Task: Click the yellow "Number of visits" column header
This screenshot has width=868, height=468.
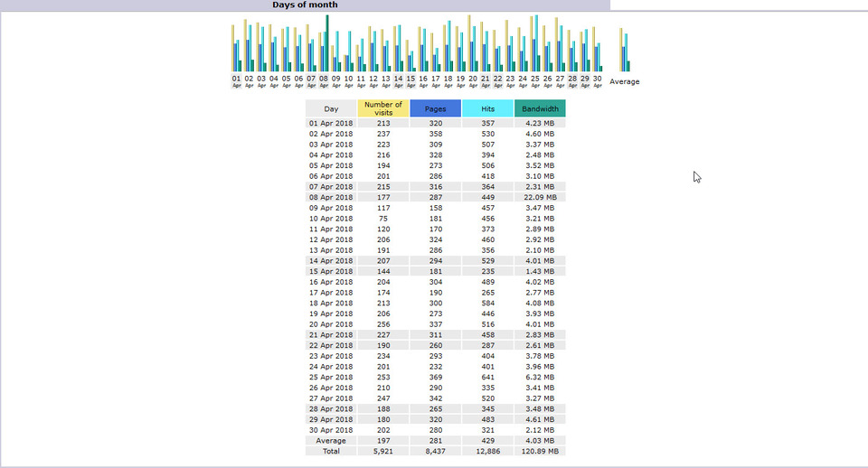Action: tap(383, 108)
